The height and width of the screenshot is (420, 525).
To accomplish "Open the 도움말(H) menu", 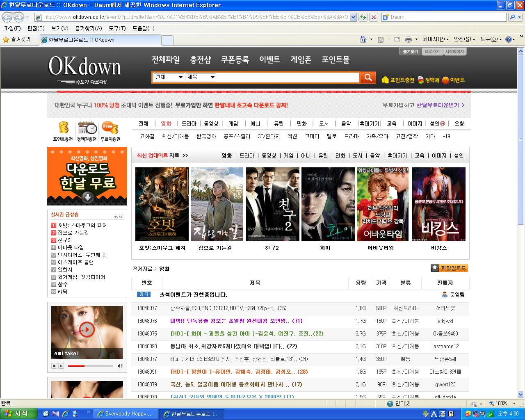I will click(143, 28).
